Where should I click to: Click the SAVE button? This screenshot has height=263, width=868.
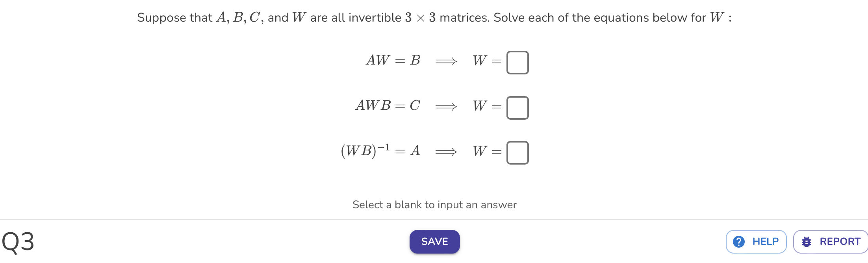[x=434, y=241]
